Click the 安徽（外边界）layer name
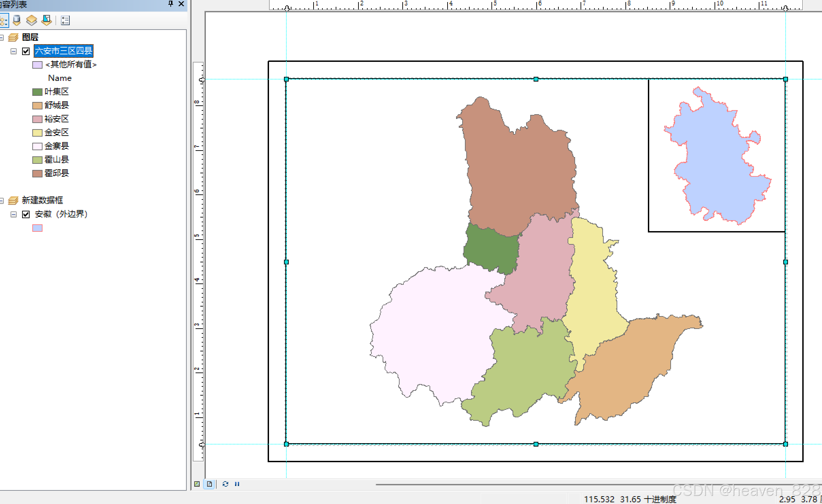822x504 pixels. 61,214
